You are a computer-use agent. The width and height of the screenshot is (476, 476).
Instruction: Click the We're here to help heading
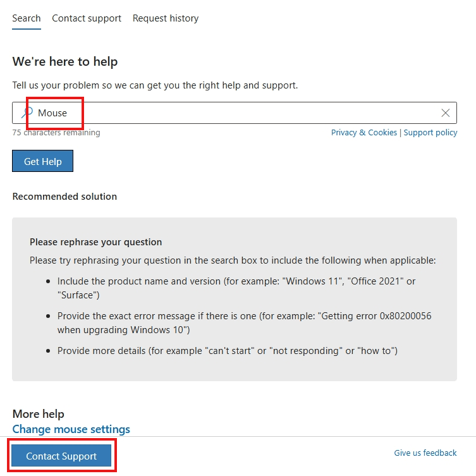(65, 61)
